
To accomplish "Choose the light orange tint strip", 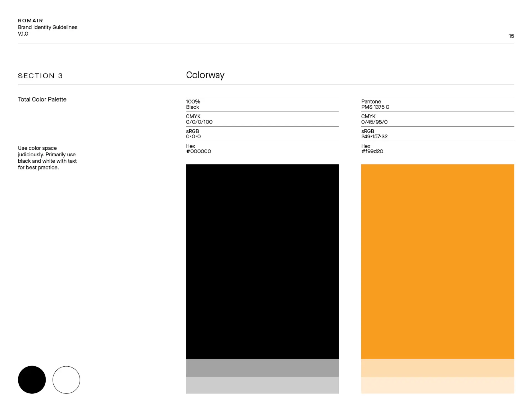I will click(437, 367).
